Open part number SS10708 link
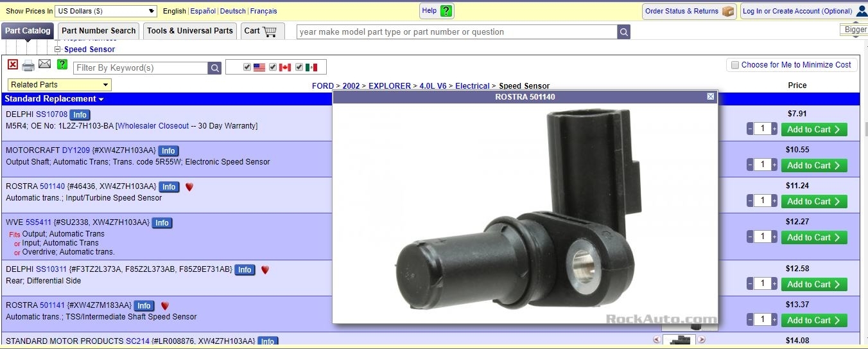868x349 pixels. click(x=51, y=114)
